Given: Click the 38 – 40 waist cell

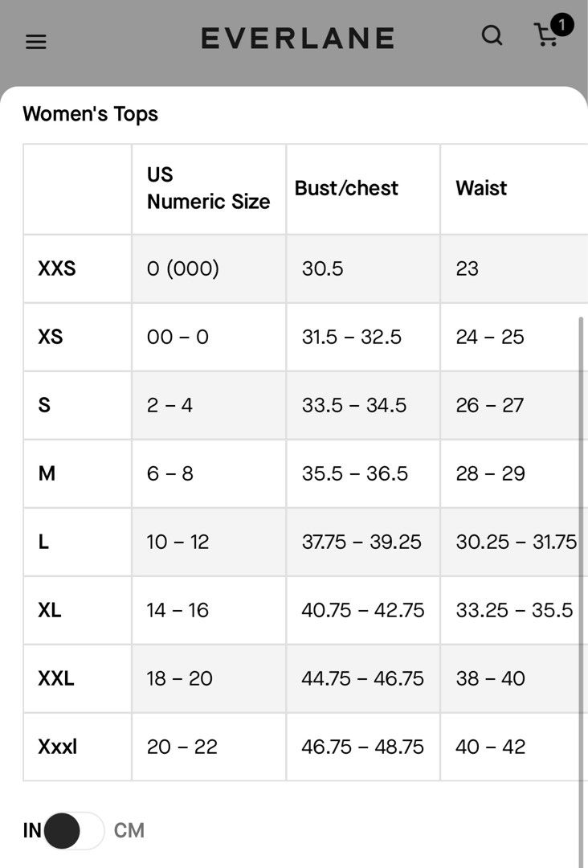Looking at the screenshot, I should (514, 678).
